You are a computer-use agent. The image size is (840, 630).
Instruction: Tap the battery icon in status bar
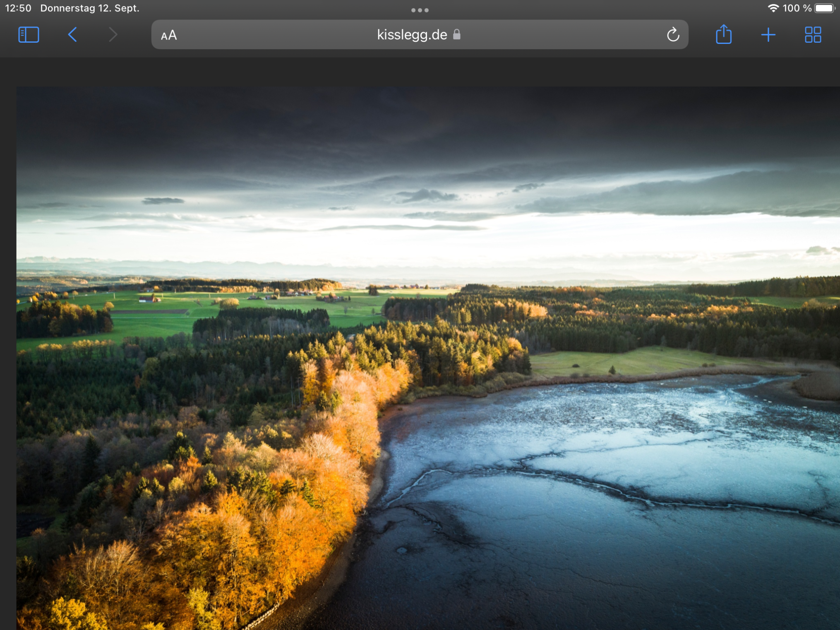(x=824, y=8)
